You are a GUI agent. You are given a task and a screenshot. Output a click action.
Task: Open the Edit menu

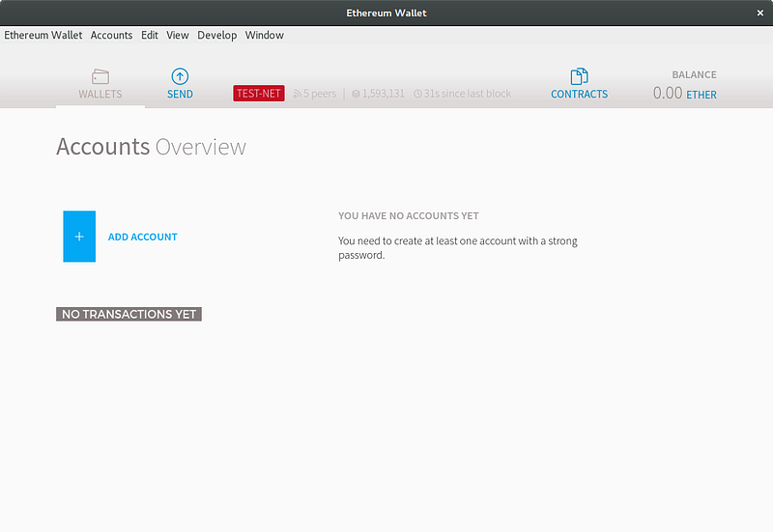pos(150,35)
